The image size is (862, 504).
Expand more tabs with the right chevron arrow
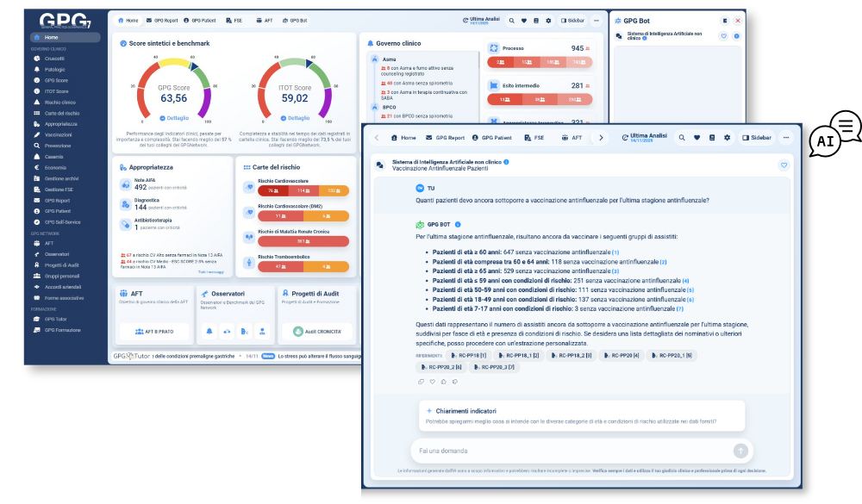601,138
